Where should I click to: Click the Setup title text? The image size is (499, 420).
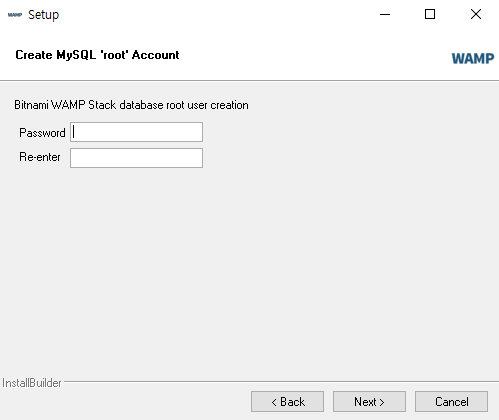[x=43, y=15]
